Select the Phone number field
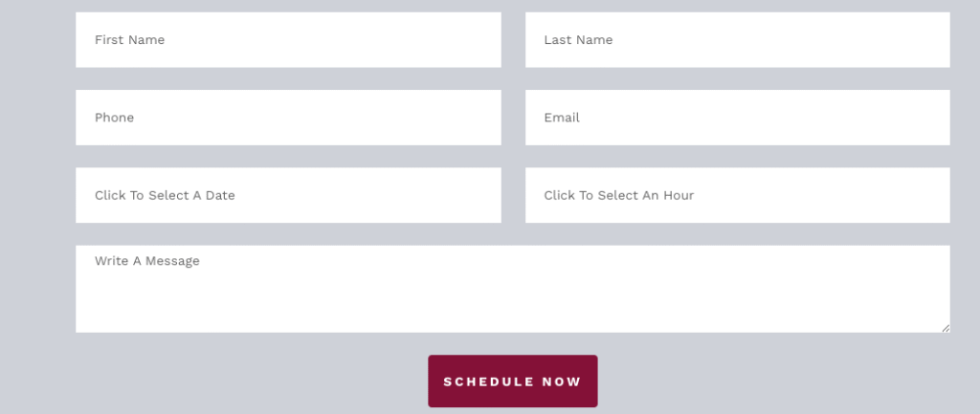 point(288,118)
